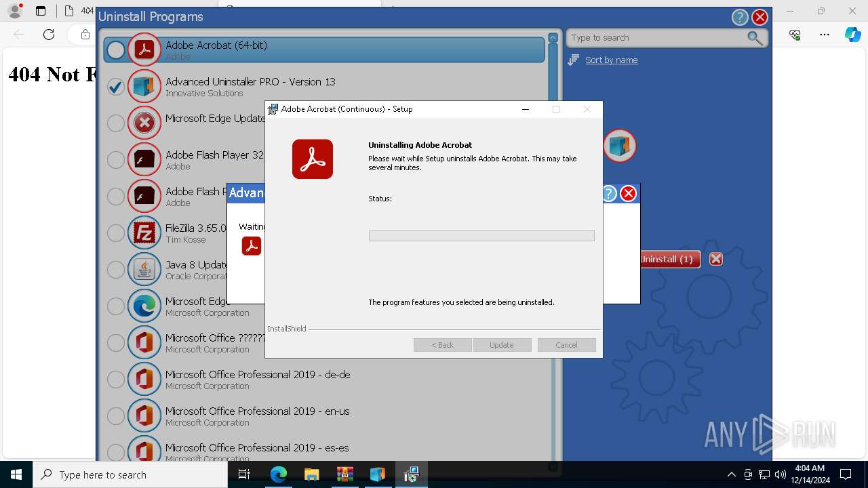Click the Update button in Setup
868x488 pixels.
tap(502, 345)
